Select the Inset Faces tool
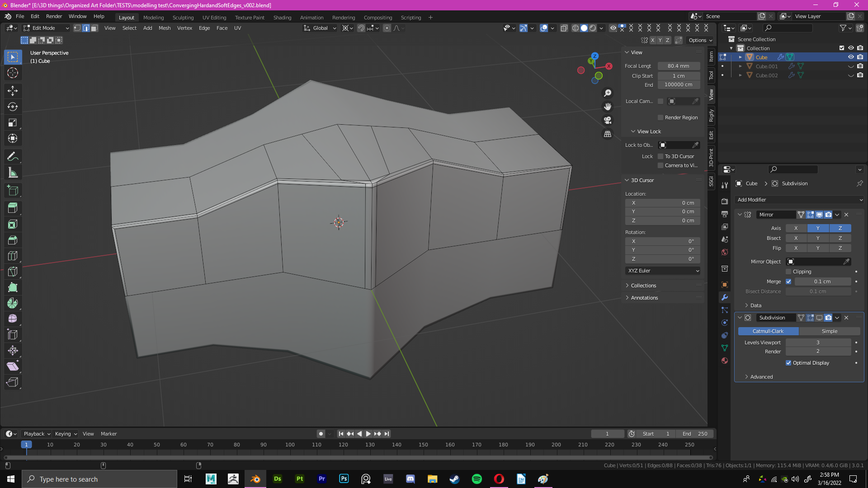The width and height of the screenshot is (868, 488). click(13, 224)
